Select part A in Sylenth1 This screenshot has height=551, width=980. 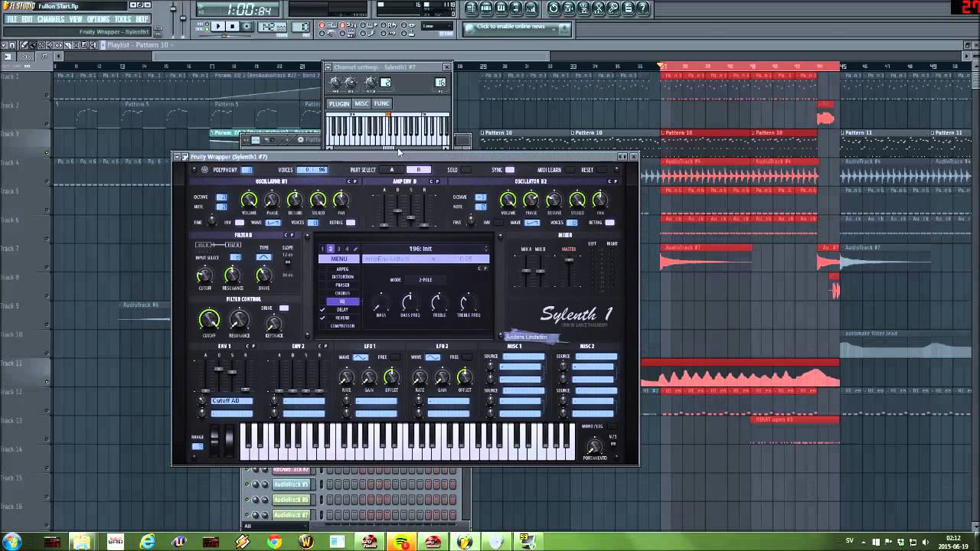[392, 170]
